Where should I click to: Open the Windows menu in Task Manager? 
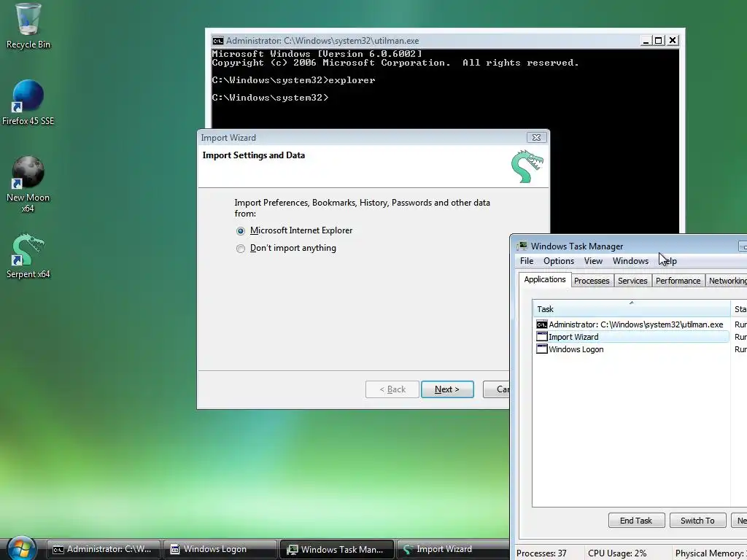(x=630, y=261)
